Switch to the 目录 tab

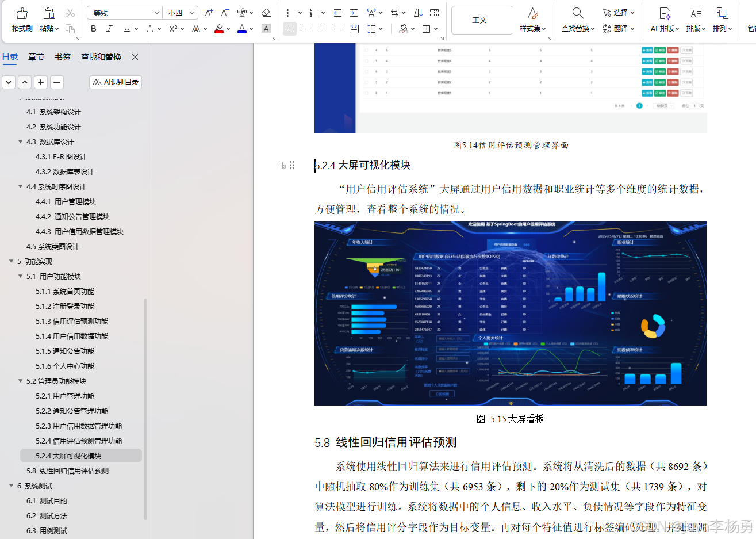[x=10, y=56]
